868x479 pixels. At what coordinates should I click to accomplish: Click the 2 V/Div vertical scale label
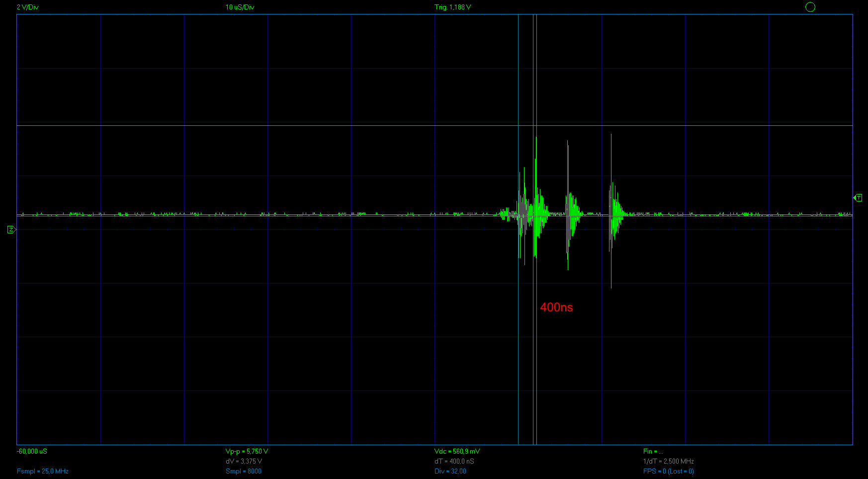pos(27,7)
